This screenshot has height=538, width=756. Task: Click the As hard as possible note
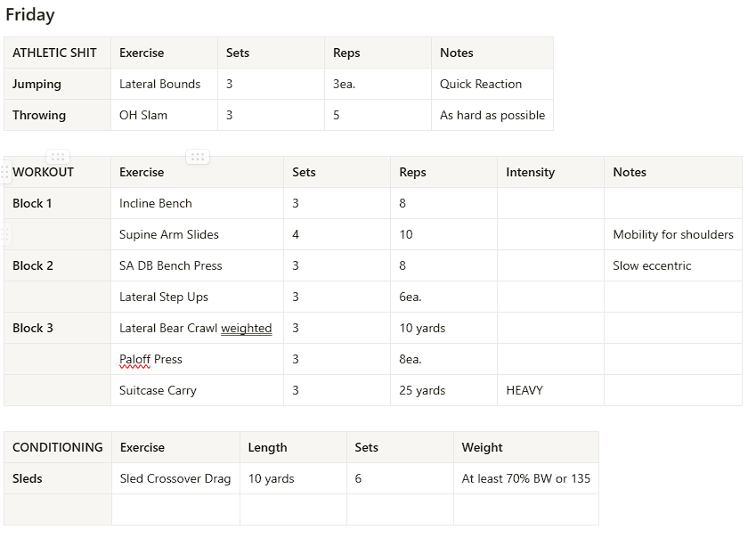click(492, 115)
